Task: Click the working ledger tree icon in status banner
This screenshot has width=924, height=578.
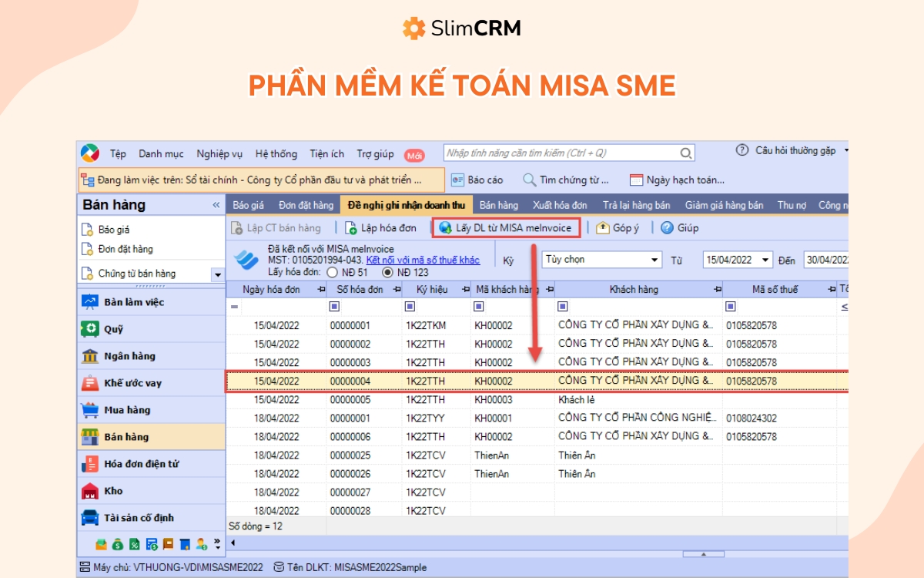Action: pos(88,180)
